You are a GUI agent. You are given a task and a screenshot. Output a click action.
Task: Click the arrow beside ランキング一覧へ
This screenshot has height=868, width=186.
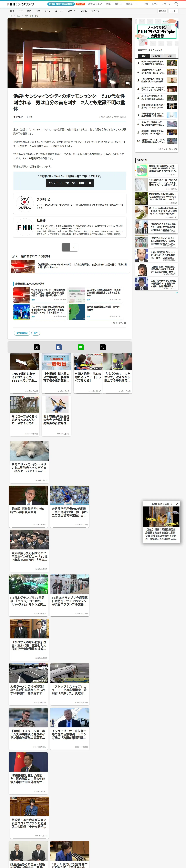[176, 149]
